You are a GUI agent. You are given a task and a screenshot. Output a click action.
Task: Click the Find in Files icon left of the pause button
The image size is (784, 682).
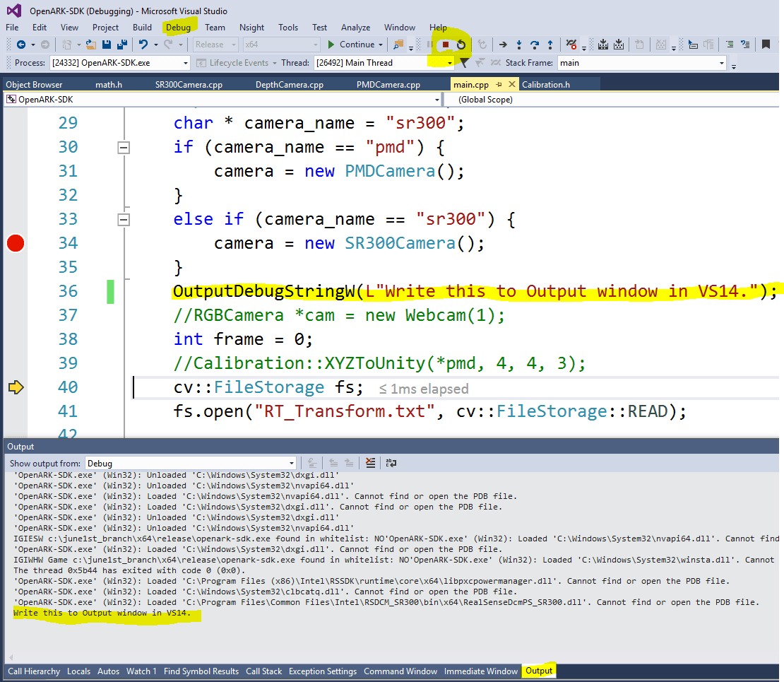tap(398, 45)
